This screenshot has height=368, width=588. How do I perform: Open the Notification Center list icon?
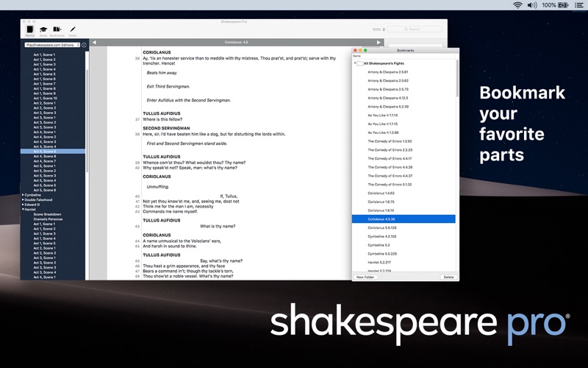point(578,5)
